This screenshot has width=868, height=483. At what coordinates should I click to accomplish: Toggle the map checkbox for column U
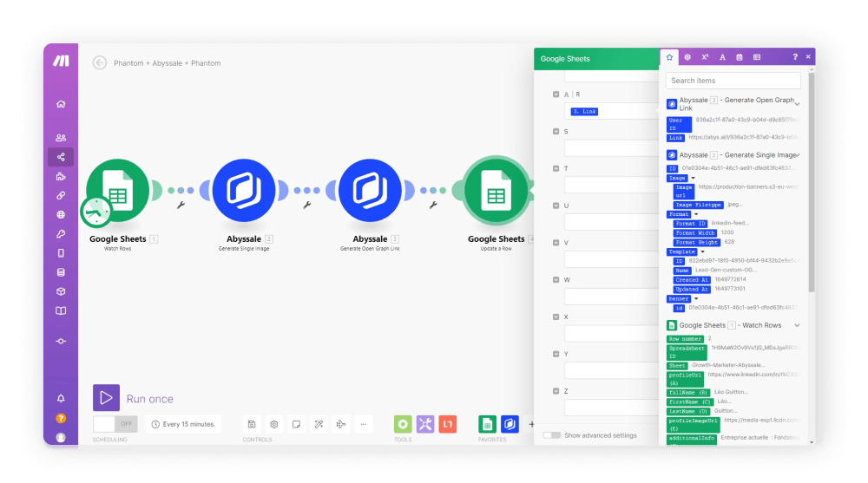coord(556,206)
